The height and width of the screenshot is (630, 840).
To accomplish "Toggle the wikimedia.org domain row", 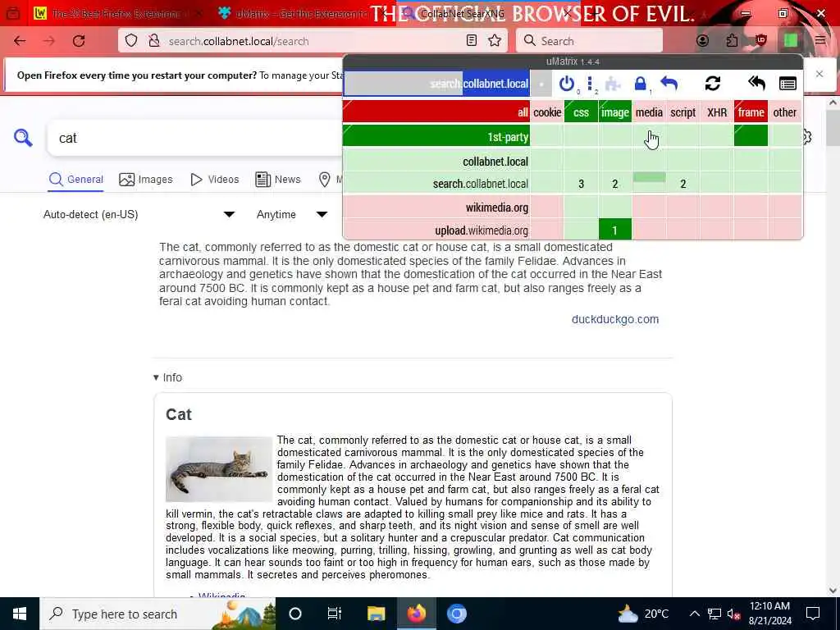I will (x=436, y=207).
